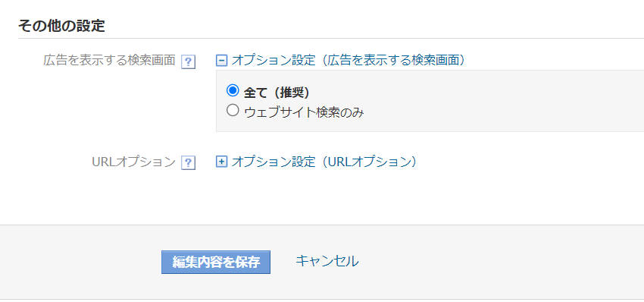
Task: Click オプション設定(広告を表示する検索画面) link text
Action: [x=348, y=61]
